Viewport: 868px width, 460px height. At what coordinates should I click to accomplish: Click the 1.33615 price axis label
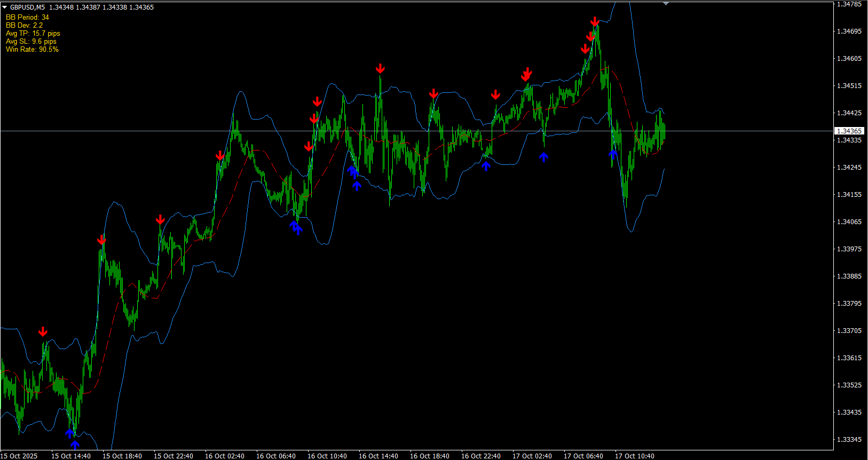(x=849, y=358)
